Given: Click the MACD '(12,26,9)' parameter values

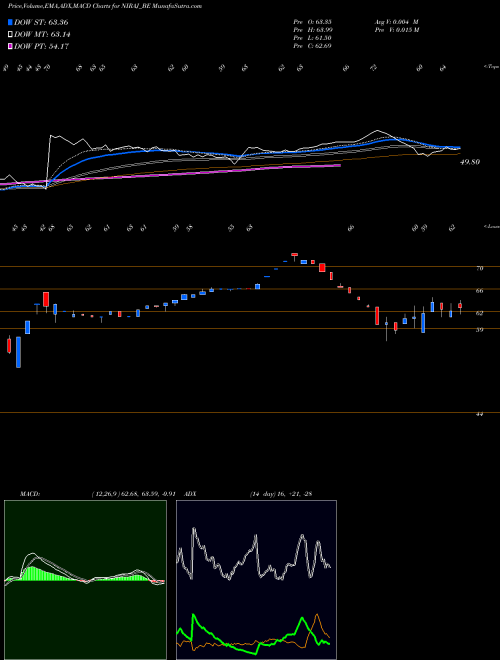Looking at the screenshot, I should (133, 494).
